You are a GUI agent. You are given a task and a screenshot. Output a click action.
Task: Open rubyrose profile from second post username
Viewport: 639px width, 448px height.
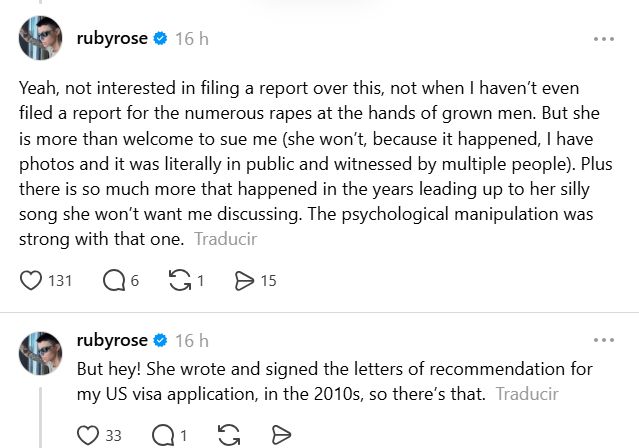click(x=112, y=340)
